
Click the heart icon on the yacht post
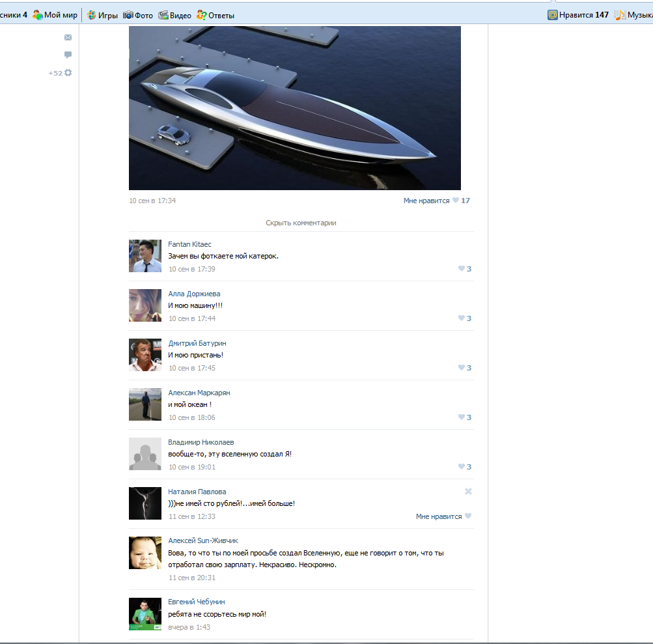coord(456,201)
